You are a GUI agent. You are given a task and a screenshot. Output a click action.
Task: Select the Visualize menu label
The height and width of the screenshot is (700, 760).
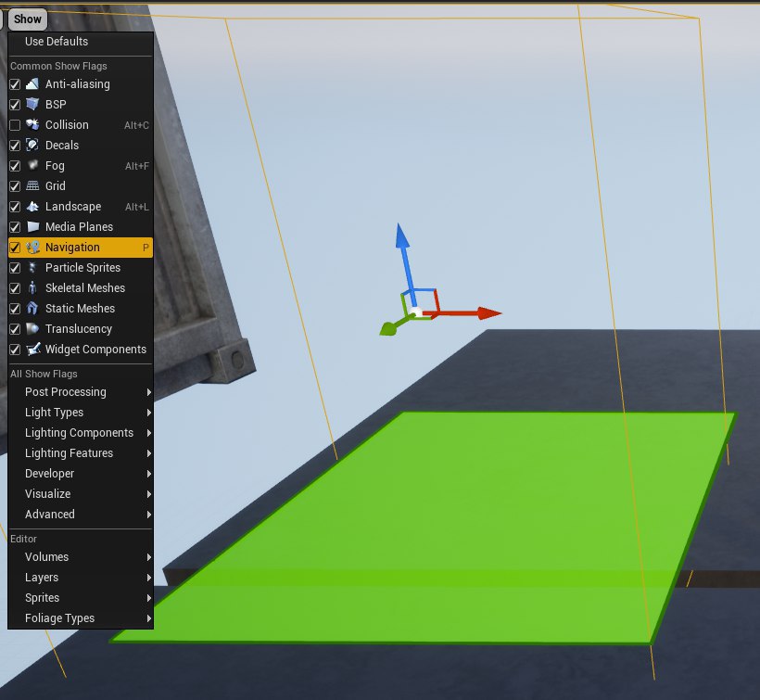[x=48, y=494]
